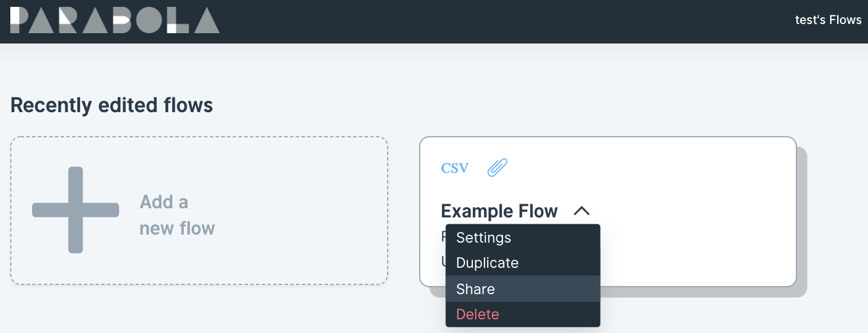Choose Duplicate in the flow menu
The height and width of the screenshot is (333, 868).
point(523,263)
